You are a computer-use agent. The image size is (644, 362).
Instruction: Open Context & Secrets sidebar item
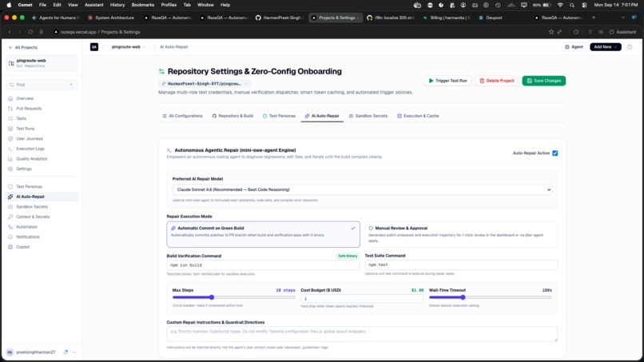(x=33, y=217)
